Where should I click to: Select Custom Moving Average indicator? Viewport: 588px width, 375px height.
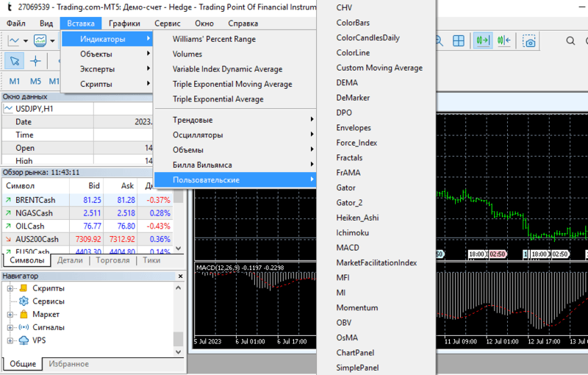376,68
